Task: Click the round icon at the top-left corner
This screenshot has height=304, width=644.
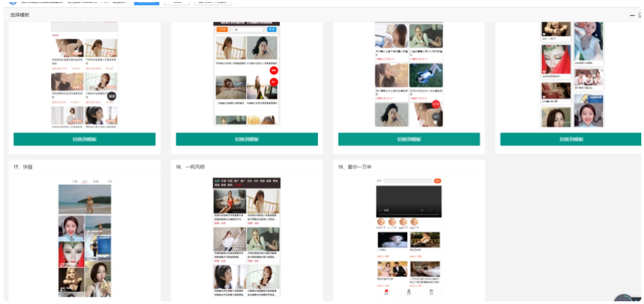Action: [x=12, y=2]
